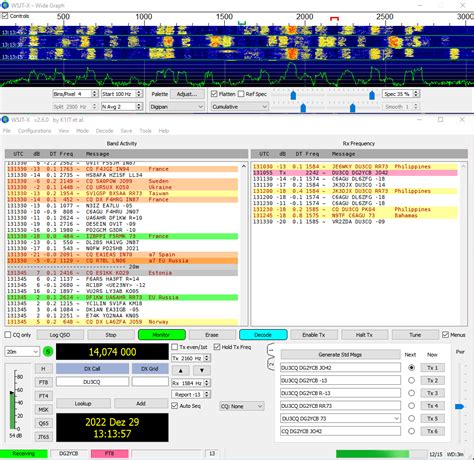The image size is (474, 460).
Task: Switch to Q65 mode button
Action: (43, 423)
